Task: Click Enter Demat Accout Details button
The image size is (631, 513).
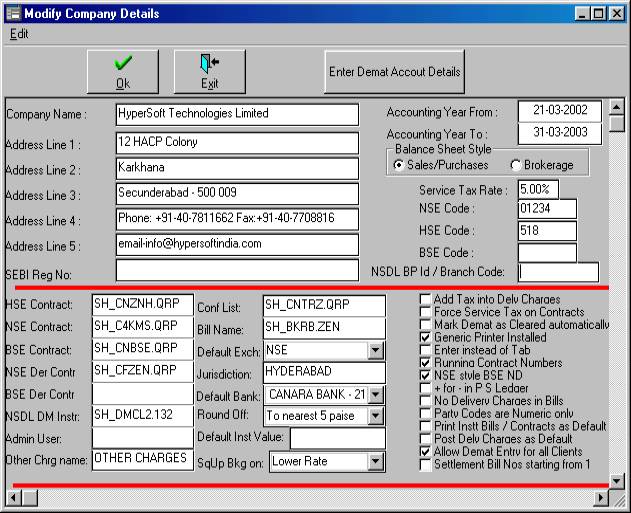Action: pyautogui.click(x=394, y=71)
